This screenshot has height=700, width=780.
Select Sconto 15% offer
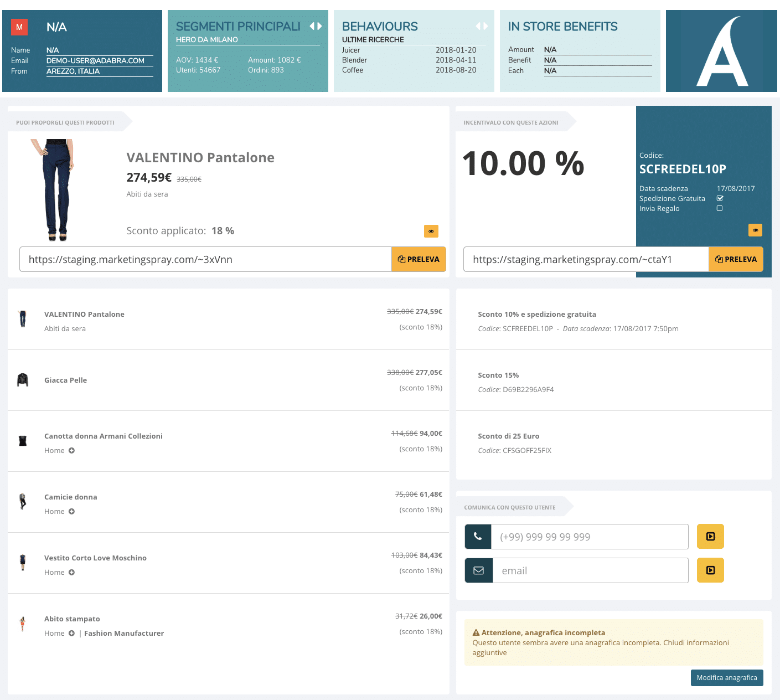click(x=613, y=380)
